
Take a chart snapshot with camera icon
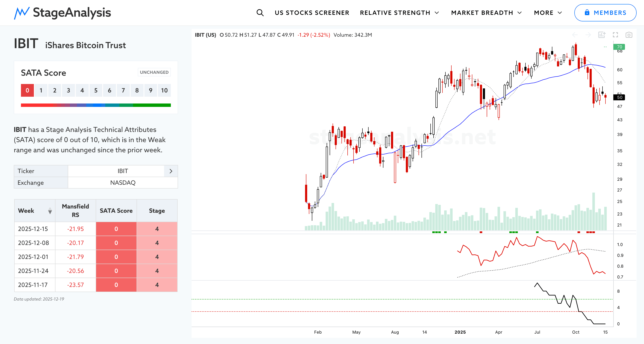pyautogui.click(x=629, y=35)
